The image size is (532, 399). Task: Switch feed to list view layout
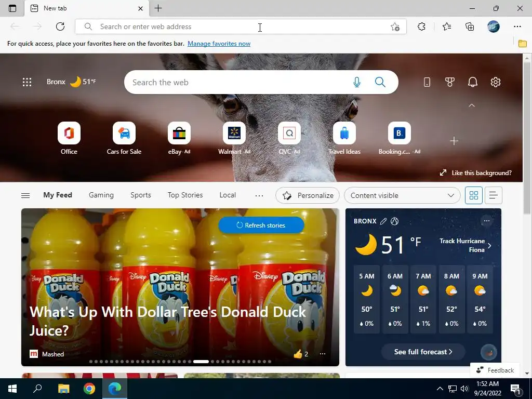[x=494, y=195]
